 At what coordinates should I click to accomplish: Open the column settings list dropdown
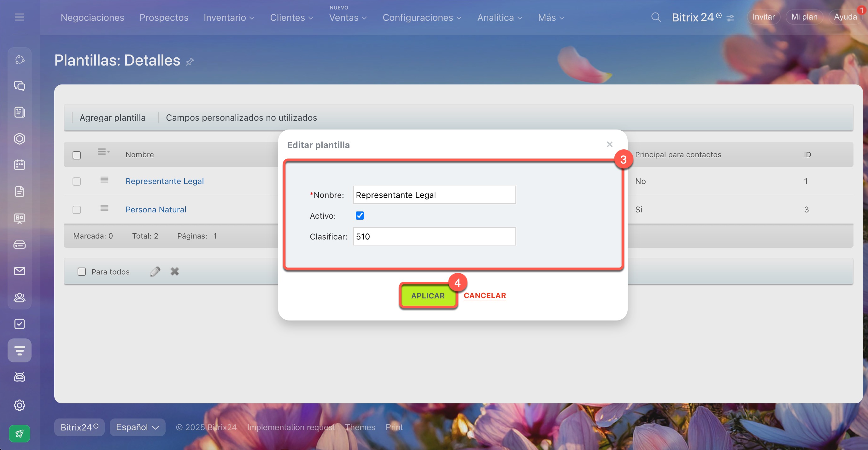(x=104, y=152)
